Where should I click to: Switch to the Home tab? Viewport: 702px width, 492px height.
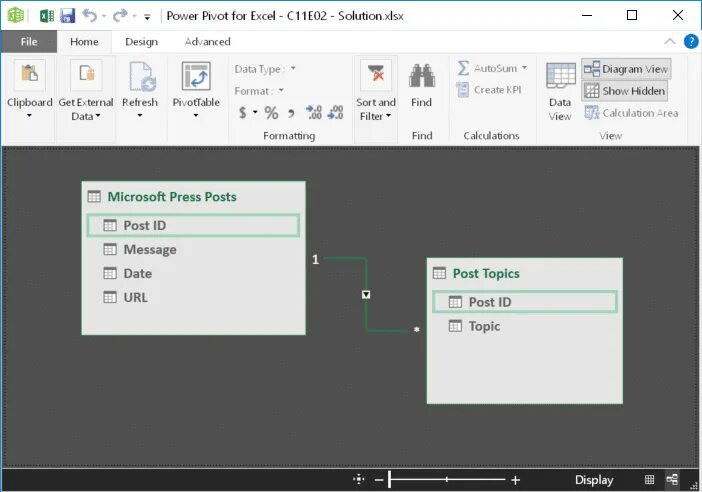[84, 42]
